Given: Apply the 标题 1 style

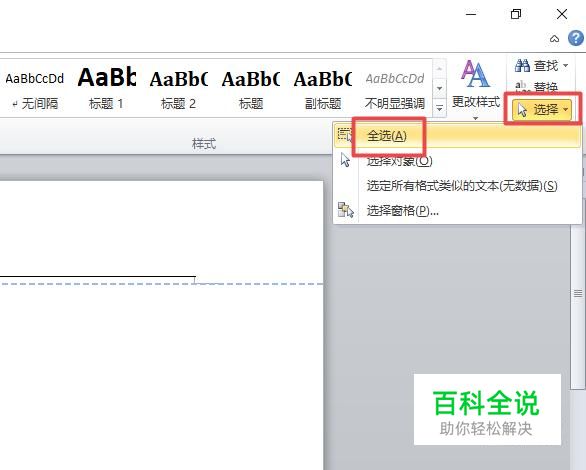Looking at the screenshot, I should click(106, 89).
